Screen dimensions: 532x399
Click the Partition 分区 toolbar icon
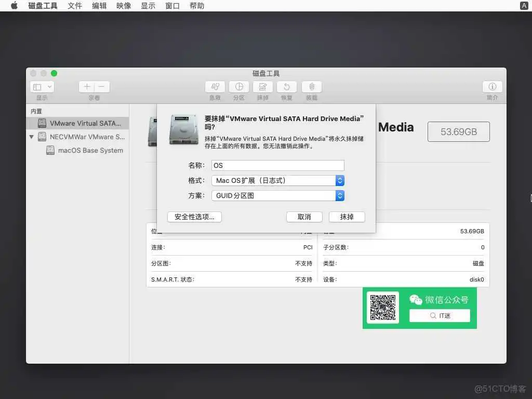239,87
